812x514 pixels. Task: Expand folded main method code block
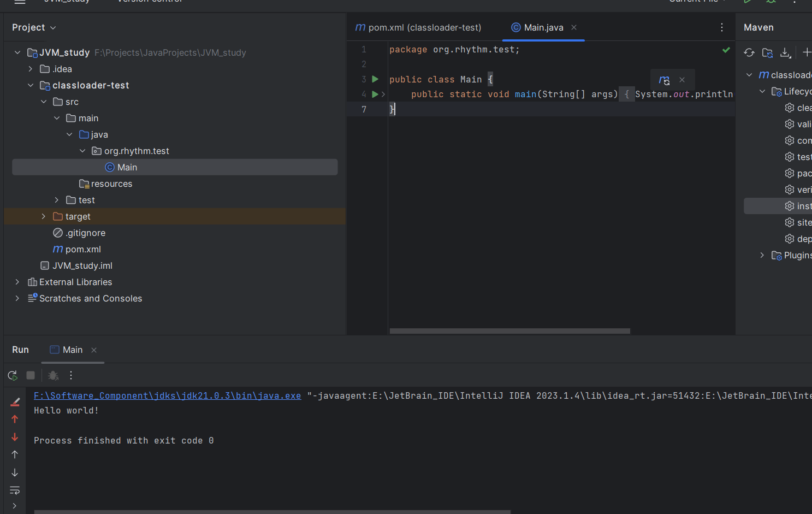coord(383,94)
